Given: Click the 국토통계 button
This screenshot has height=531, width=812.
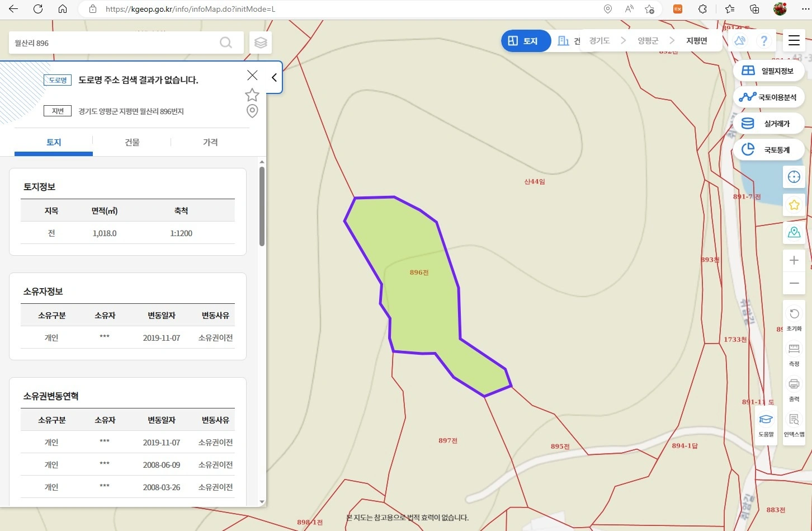Looking at the screenshot, I should click(x=769, y=149).
